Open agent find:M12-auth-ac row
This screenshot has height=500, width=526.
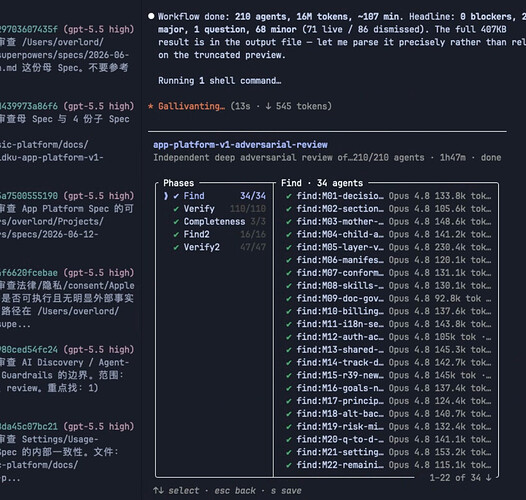click(388, 337)
